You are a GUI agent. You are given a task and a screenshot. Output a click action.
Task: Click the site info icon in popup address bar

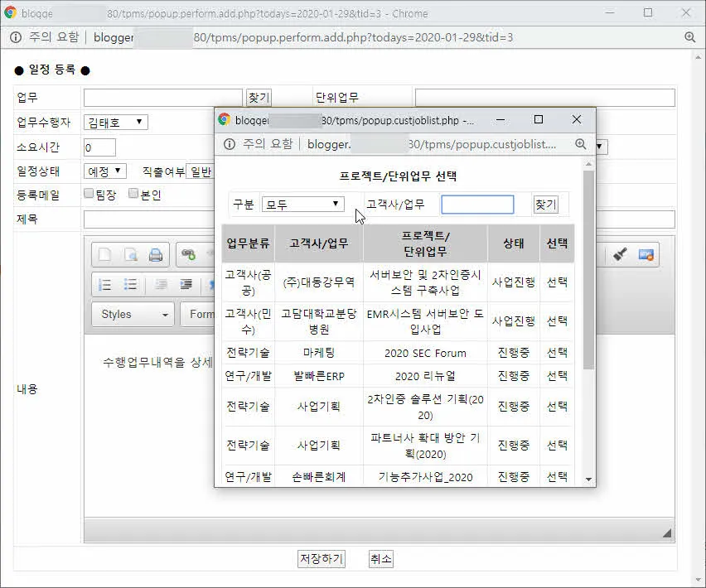230,144
